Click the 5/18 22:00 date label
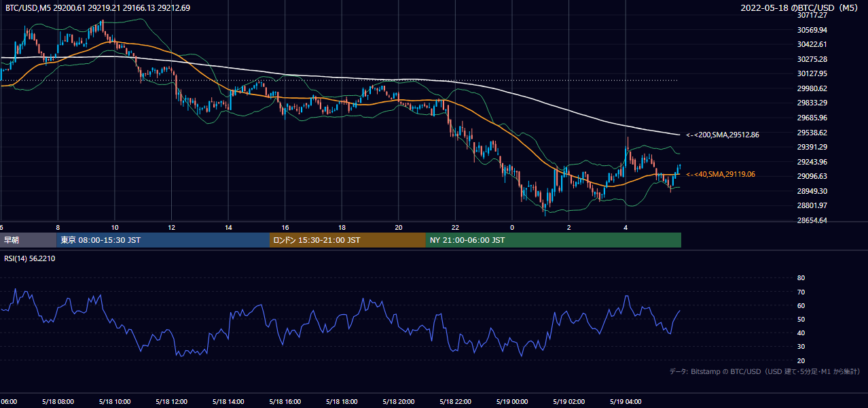868x408 pixels. coord(454,402)
